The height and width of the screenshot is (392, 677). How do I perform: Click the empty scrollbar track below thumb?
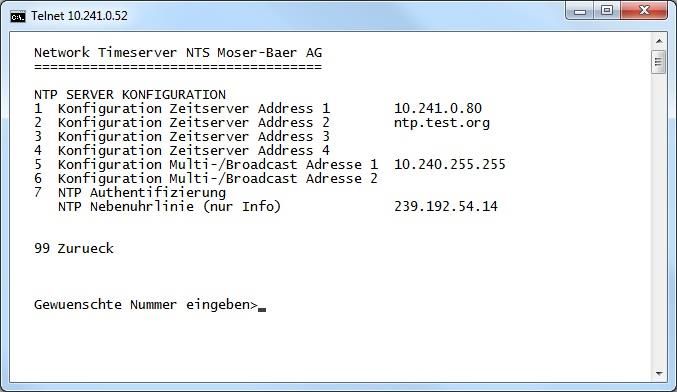point(659,220)
